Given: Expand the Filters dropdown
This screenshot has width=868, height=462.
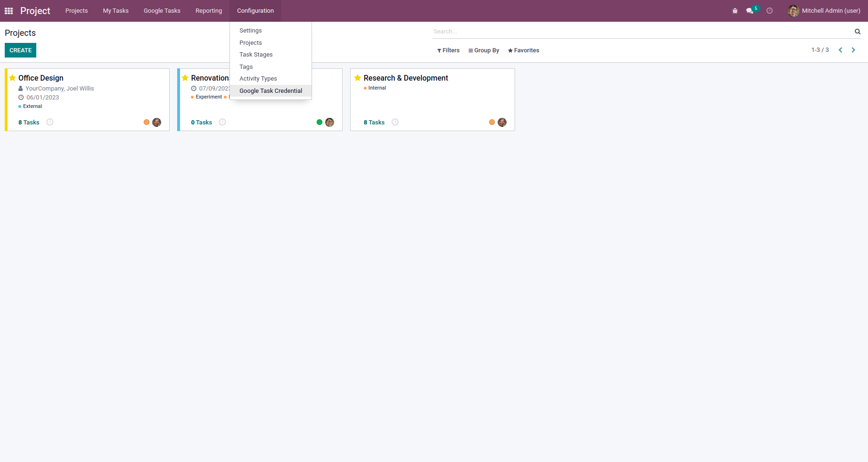Looking at the screenshot, I should [448, 50].
